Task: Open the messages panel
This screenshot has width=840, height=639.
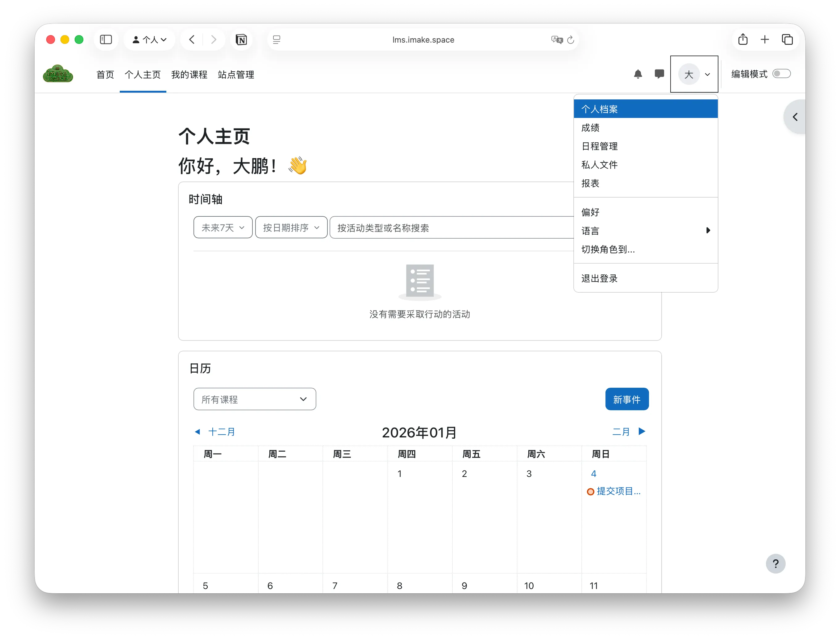Action: coord(659,74)
